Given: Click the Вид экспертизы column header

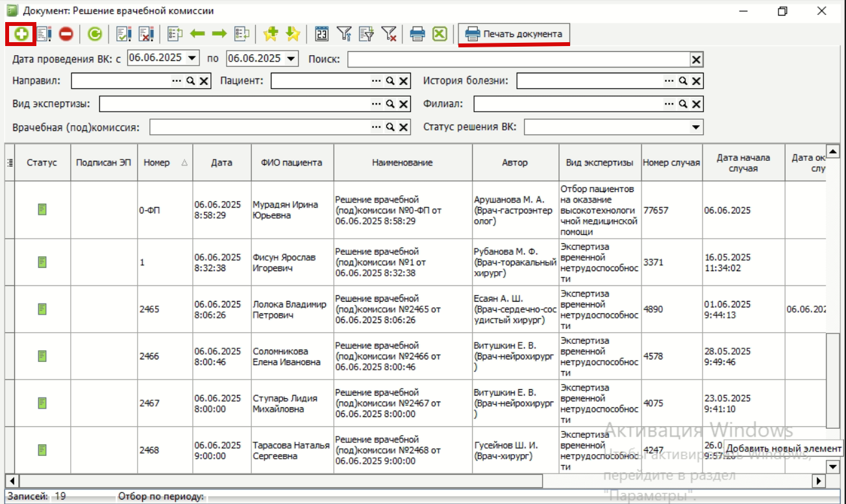Looking at the screenshot, I should [600, 163].
